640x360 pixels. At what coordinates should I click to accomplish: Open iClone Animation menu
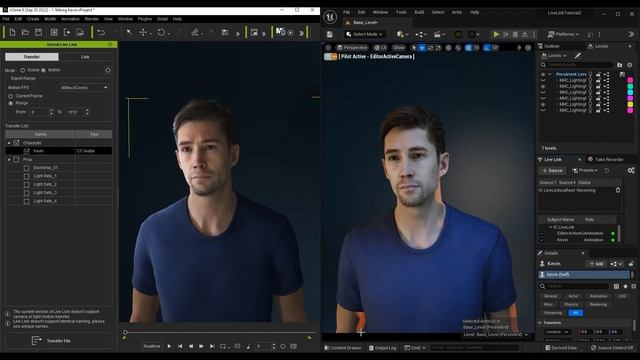tap(70, 19)
